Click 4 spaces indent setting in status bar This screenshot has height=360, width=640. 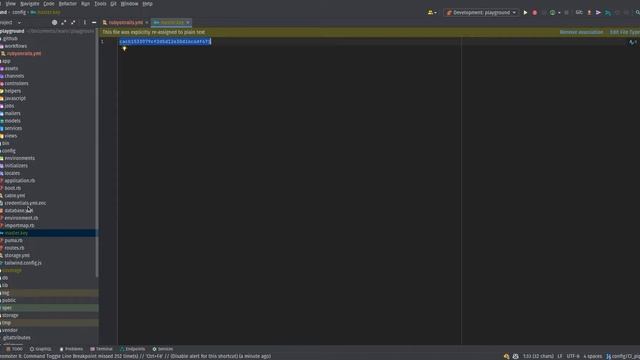pos(593,356)
